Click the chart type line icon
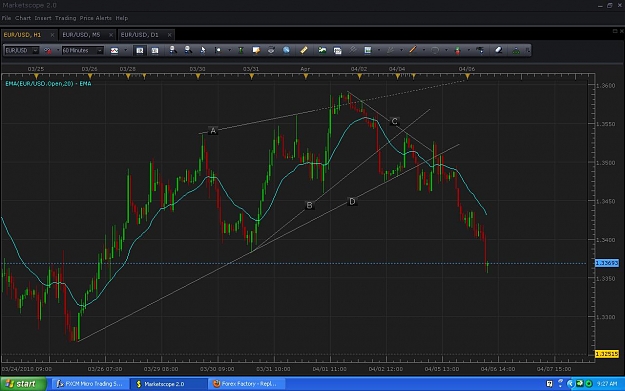This screenshot has width=625, height=391. pos(114,51)
